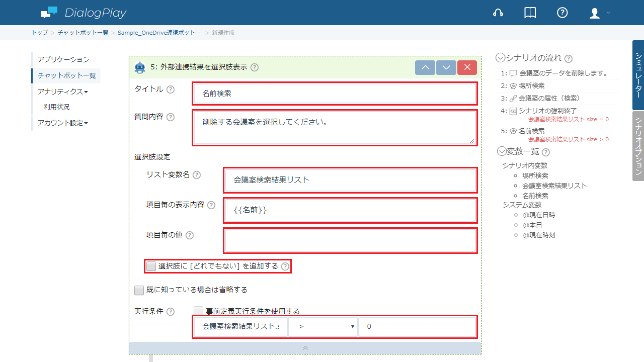Click the 質問内容 text area

click(x=335, y=128)
